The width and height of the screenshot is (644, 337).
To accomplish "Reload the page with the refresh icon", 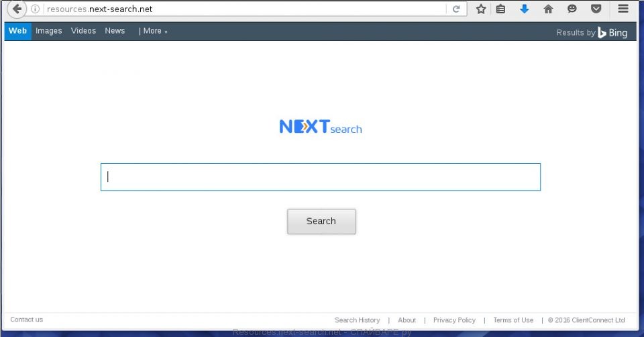I will coord(456,9).
